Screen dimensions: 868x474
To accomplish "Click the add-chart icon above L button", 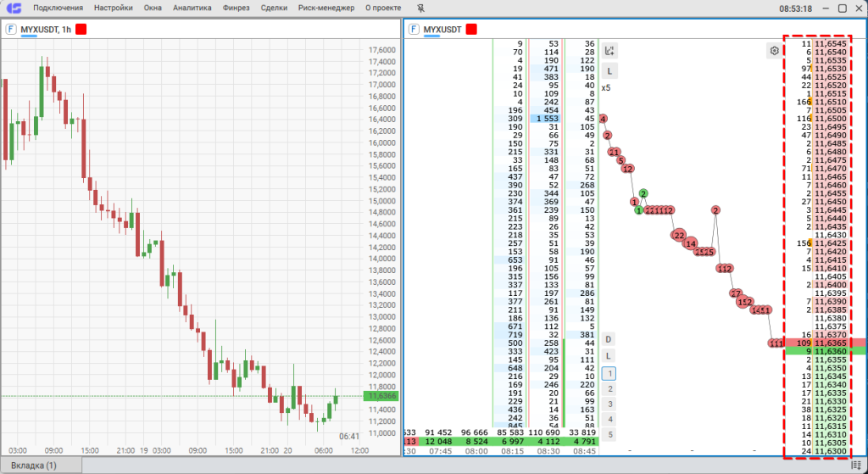I will [609, 51].
